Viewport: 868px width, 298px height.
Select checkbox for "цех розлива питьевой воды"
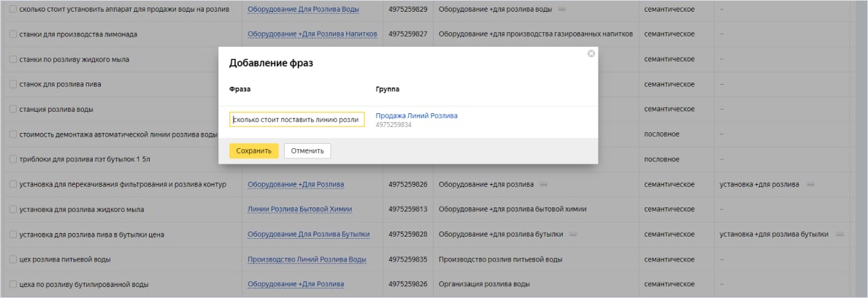pyautogui.click(x=13, y=259)
